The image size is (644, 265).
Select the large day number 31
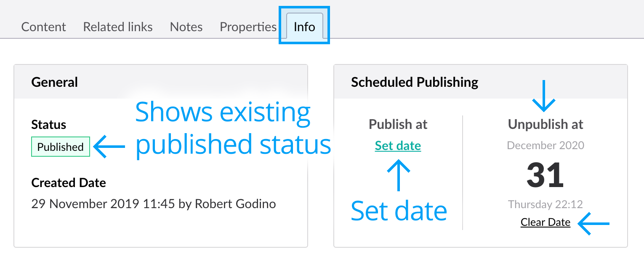545,176
